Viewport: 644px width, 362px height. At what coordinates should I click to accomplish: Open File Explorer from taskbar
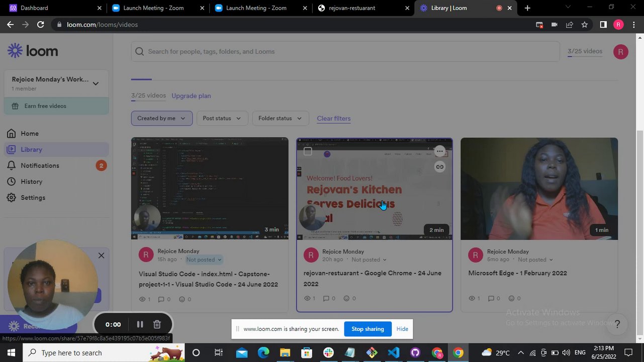(x=285, y=352)
